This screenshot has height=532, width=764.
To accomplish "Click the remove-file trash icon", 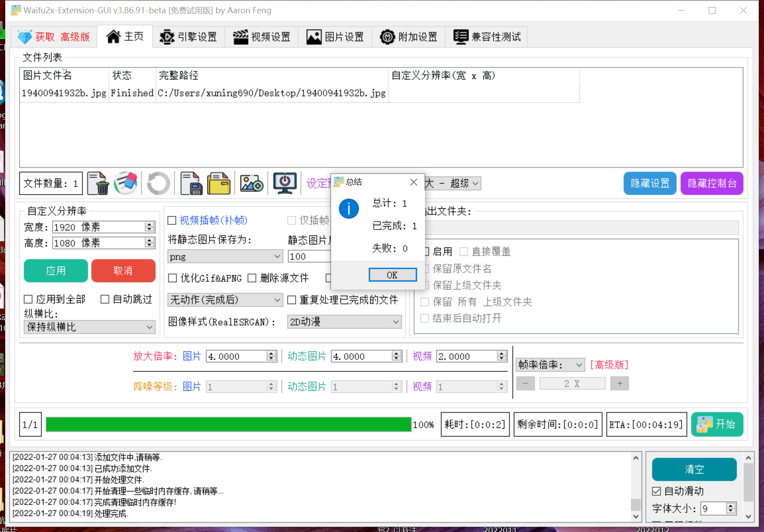I will 98,183.
